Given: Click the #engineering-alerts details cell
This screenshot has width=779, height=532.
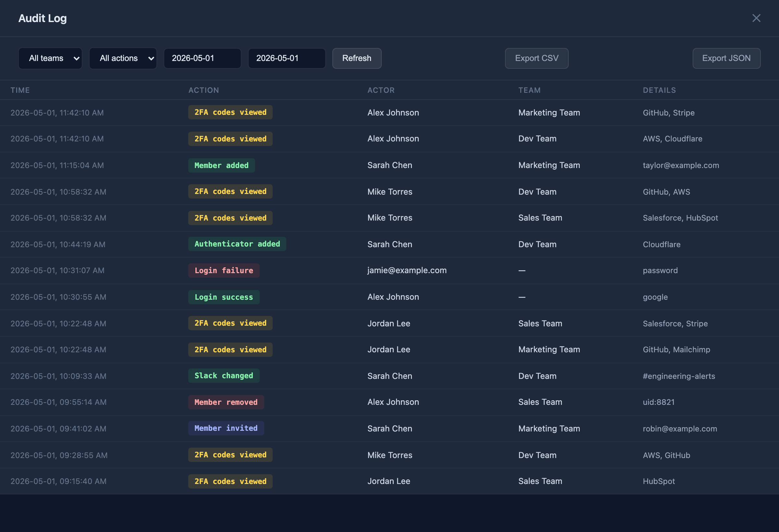Looking at the screenshot, I should coord(679,376).
